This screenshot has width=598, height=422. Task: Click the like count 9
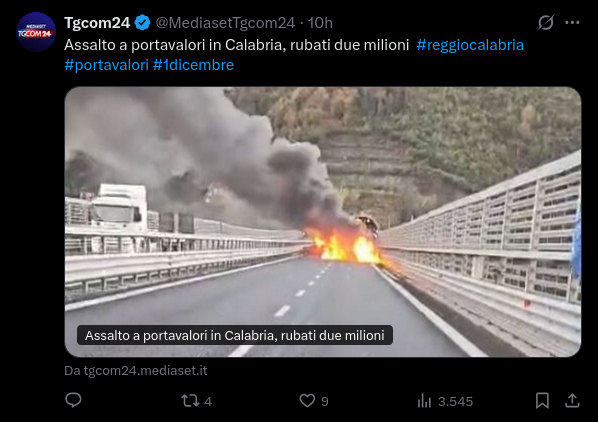[x=325, y=401]
